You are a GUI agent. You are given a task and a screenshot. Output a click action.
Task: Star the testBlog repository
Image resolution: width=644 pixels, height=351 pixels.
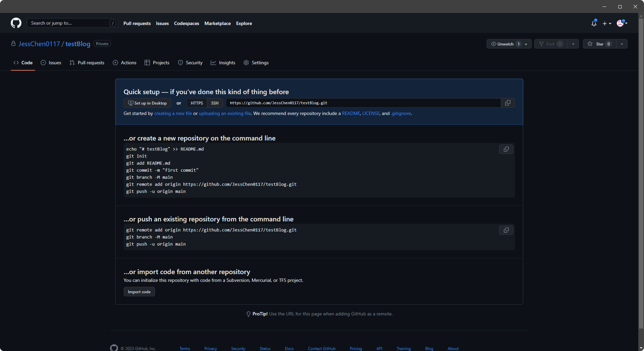[600, 44]
